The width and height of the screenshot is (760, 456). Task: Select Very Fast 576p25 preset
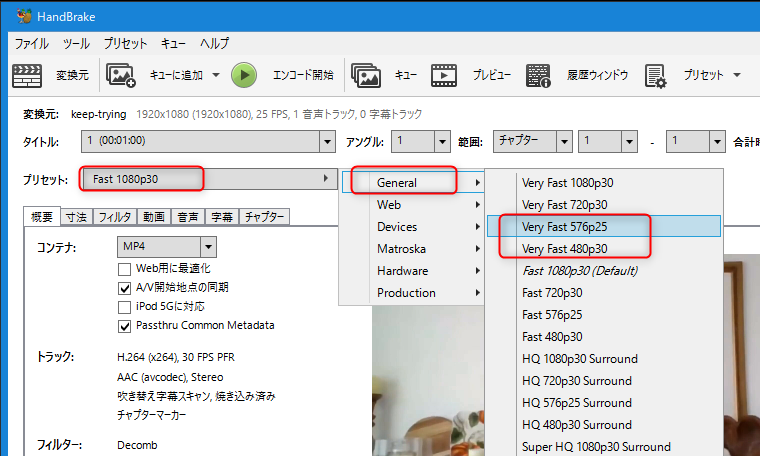564,227
